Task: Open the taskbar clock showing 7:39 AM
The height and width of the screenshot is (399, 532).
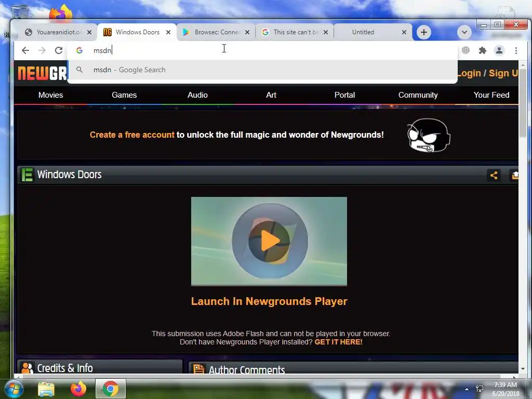Action: pos(506,389)
